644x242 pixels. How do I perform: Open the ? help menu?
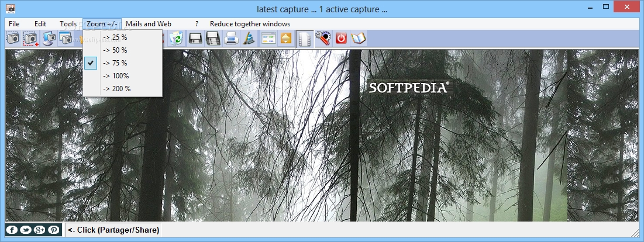point(197,24)
